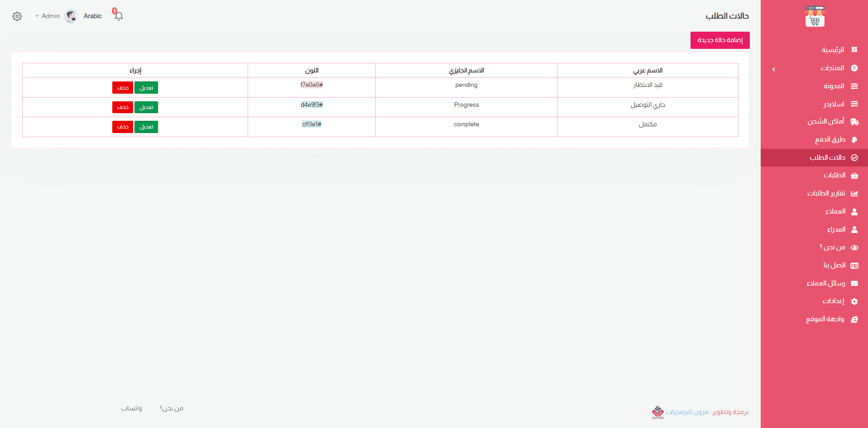Switch language via Arabic selector
Screen dimensions: 868x428
pos(93,16)
